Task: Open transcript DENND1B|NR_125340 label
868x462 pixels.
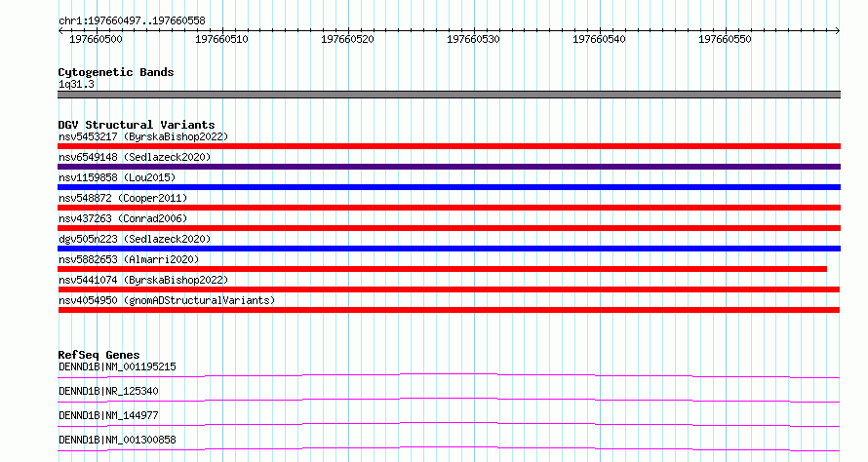Action: click(108, 391)
